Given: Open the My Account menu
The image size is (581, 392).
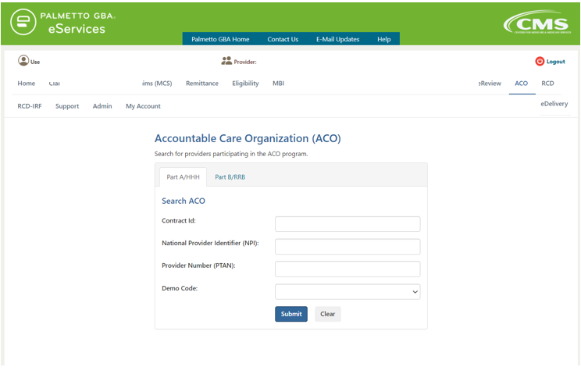Looking at the screenshot, I should [143, 106].
